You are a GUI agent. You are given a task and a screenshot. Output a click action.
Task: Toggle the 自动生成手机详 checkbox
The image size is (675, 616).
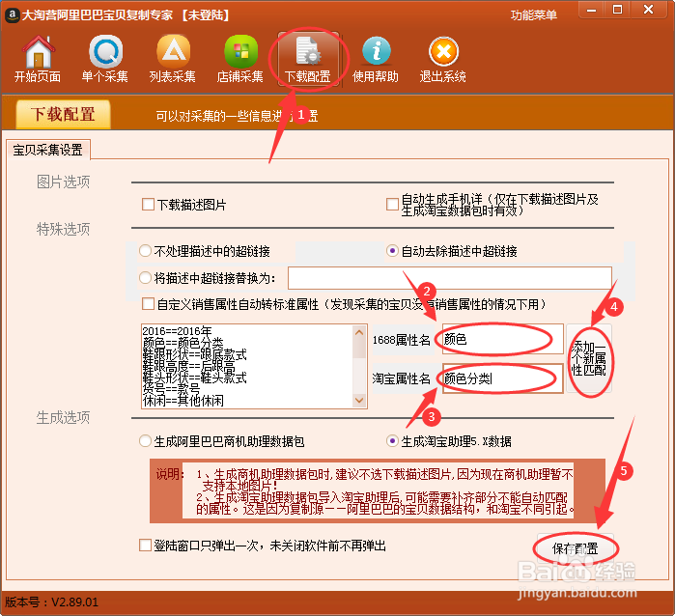pos(392,205)
